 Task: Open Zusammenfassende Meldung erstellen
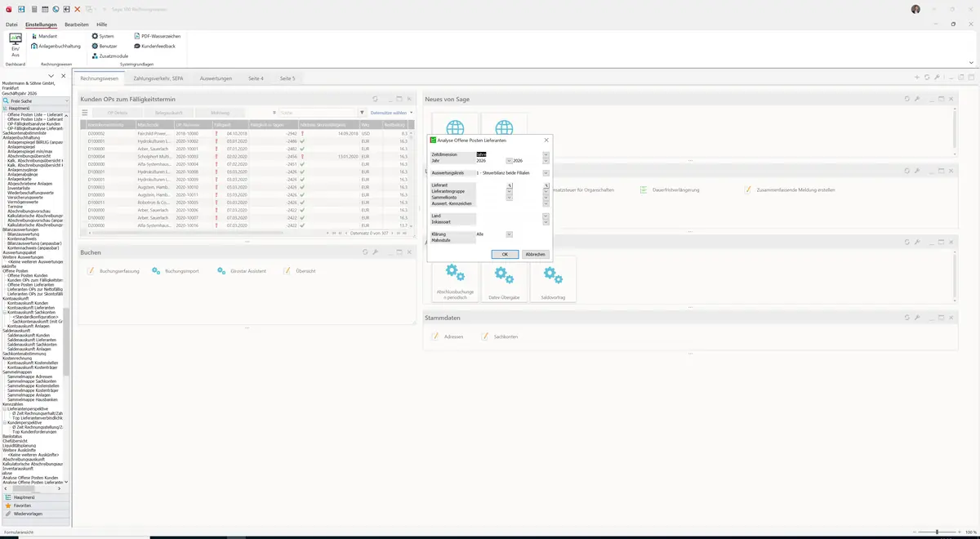789,189
